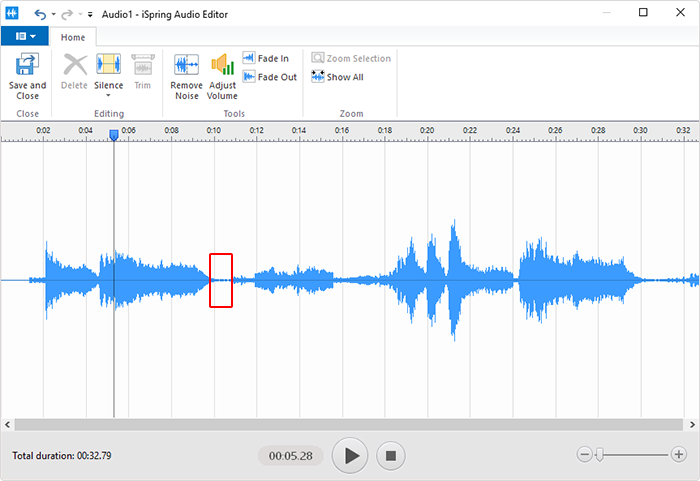This screenshot has height=481, width=700.
Task: Click the 00:05.28 current time display
Action: click(x=291, y=456)
